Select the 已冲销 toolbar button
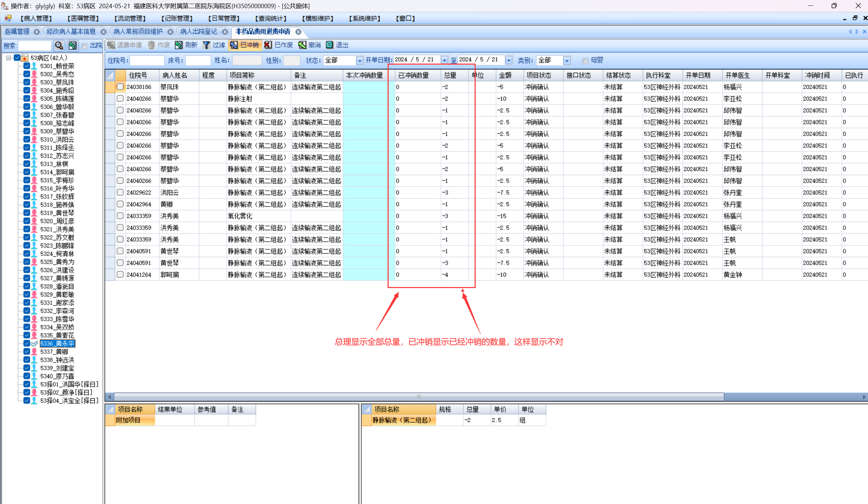The width and height of the screenshot is (868, 504). point(244,45)
